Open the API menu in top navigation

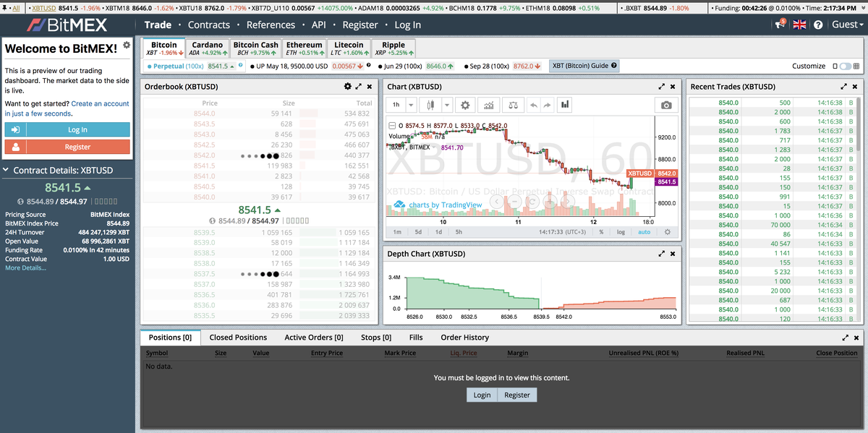(x=318, y=25)
